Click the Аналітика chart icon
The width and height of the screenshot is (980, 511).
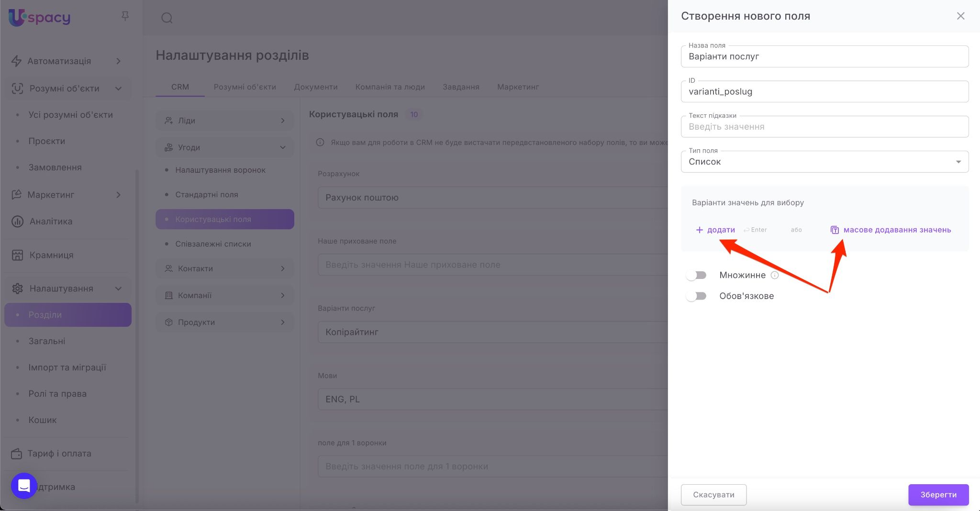(x=17, y=222)
